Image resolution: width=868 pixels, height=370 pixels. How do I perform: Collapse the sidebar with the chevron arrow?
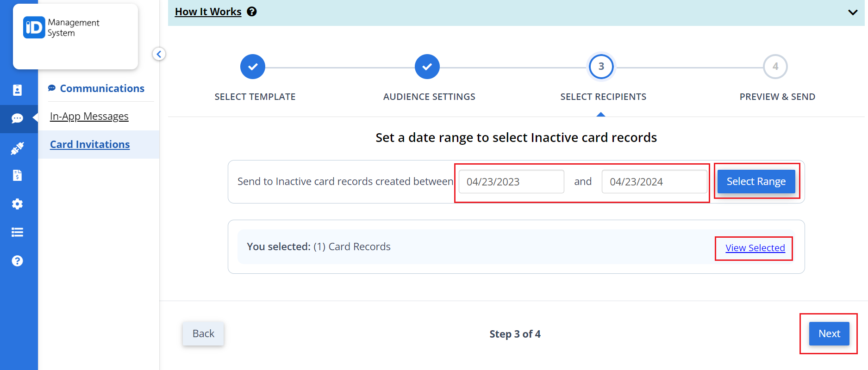[x=159, y=54]
